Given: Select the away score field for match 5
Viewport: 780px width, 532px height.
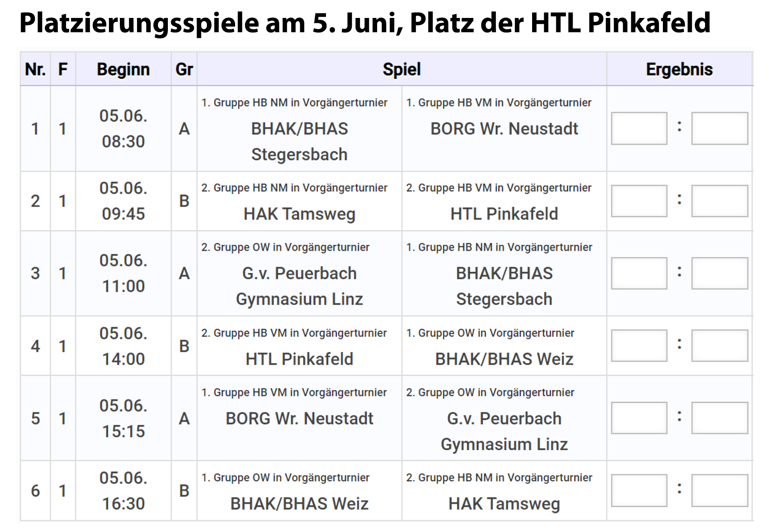Looking at the screenshot, I should [719, 418].
